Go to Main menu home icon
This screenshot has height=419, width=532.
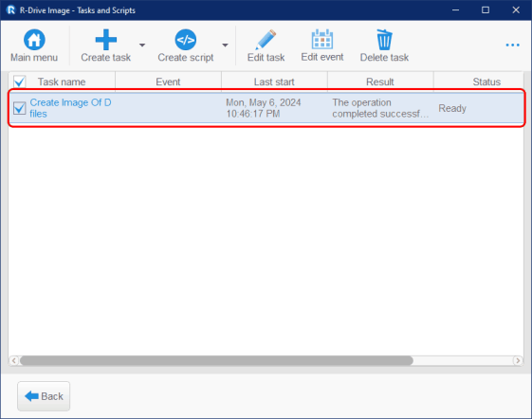[x=34, y=40]
